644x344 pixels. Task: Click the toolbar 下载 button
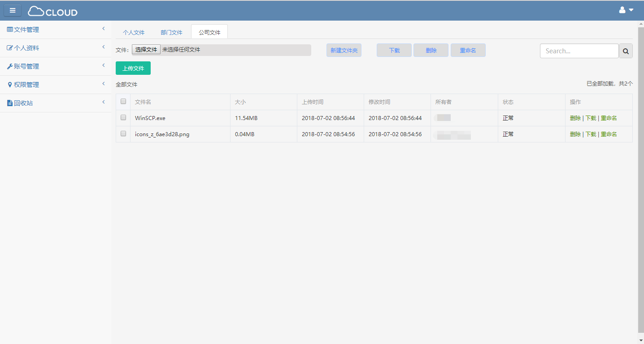[x=394, y=50]
